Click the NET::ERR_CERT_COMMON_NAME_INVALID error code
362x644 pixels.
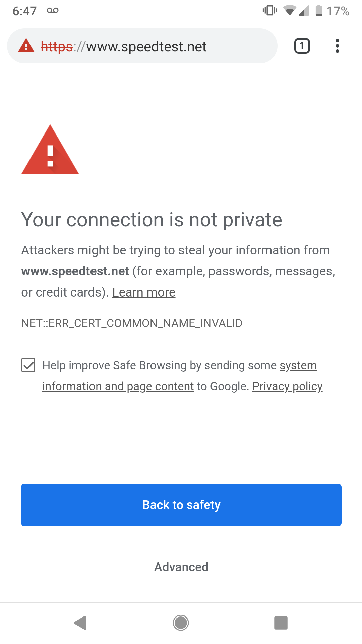point(132,323)
